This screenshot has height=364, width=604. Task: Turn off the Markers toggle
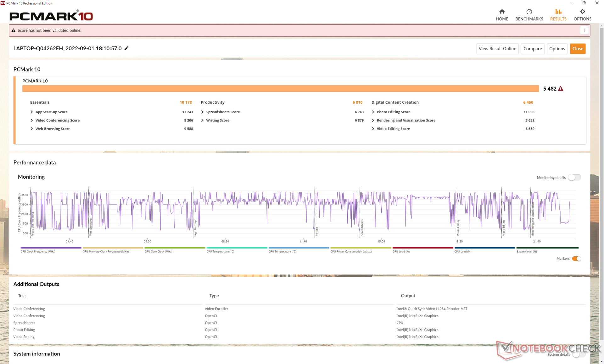(576, 259)
